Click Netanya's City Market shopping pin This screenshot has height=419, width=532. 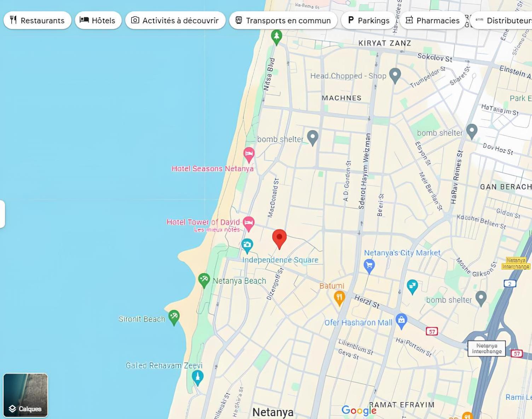(369, 266)
